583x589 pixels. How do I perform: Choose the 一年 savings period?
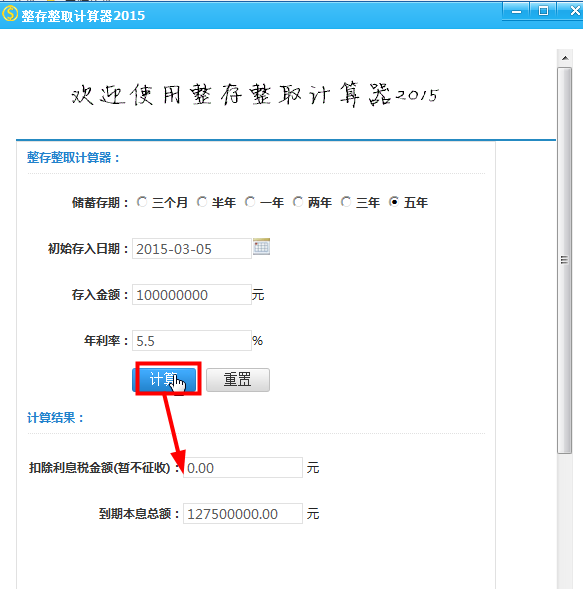[250, 202]
